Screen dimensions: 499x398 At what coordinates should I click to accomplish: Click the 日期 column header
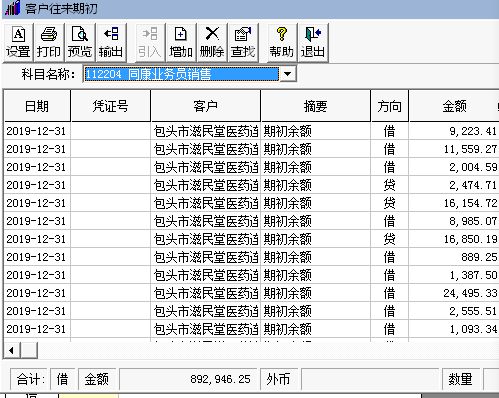pos(37,106)
